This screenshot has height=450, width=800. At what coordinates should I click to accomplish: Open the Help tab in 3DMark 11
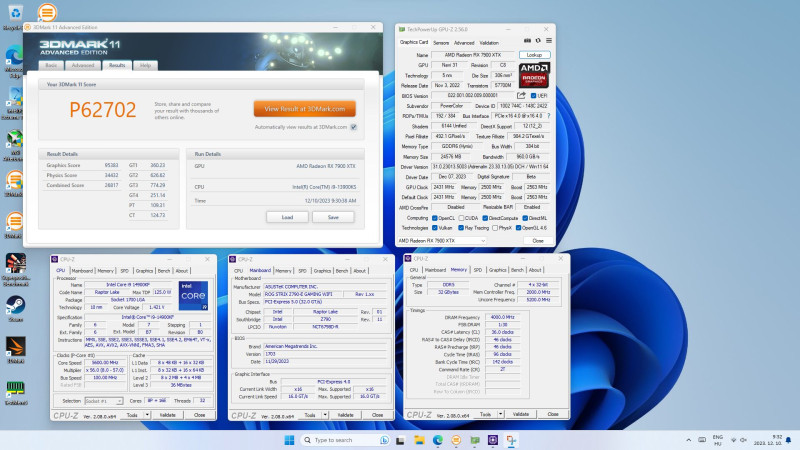click(145, 65)
